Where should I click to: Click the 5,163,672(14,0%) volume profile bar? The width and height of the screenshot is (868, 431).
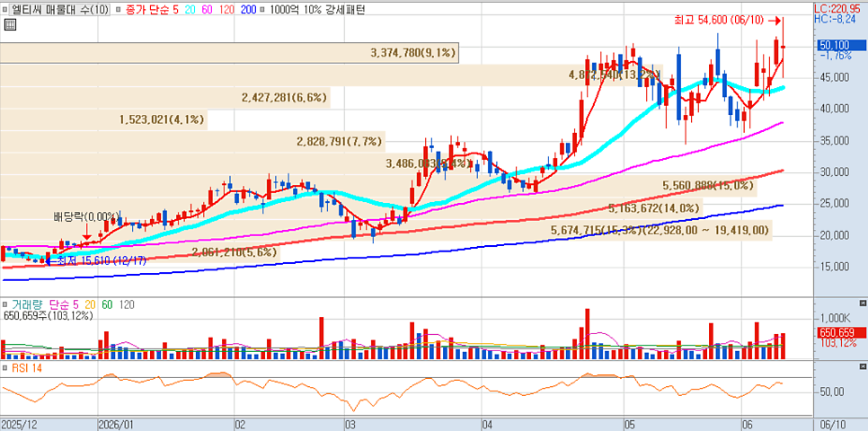click(351, 208)
